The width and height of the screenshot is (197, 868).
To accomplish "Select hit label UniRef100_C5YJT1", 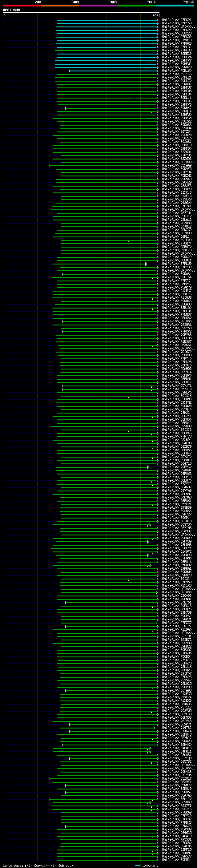I will [176, 386].
